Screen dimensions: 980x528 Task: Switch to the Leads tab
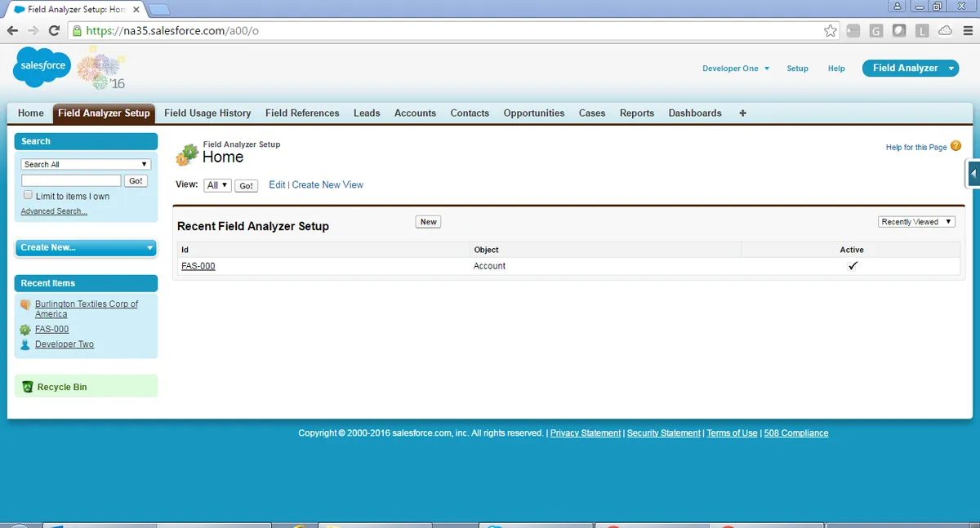[367, 113]
